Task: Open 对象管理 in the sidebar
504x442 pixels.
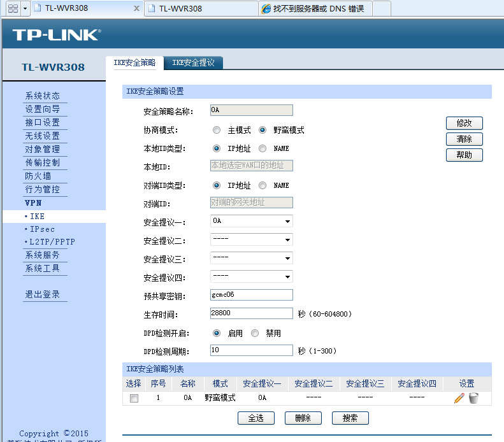Action: 43,150
